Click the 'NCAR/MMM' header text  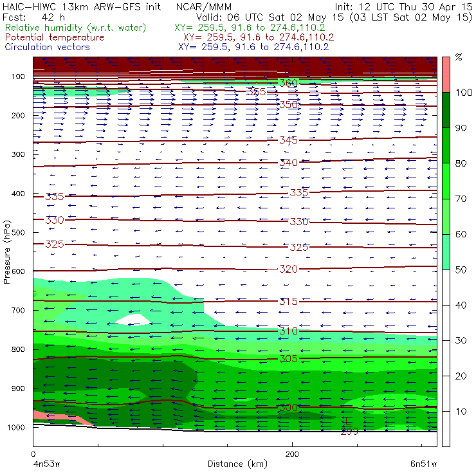click(x=204, y=6)
